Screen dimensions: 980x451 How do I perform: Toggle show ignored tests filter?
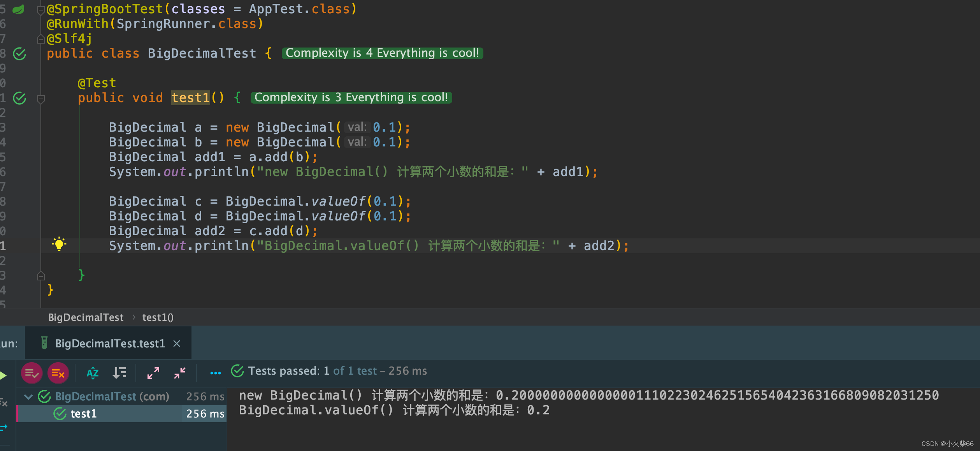pos(58,373)
